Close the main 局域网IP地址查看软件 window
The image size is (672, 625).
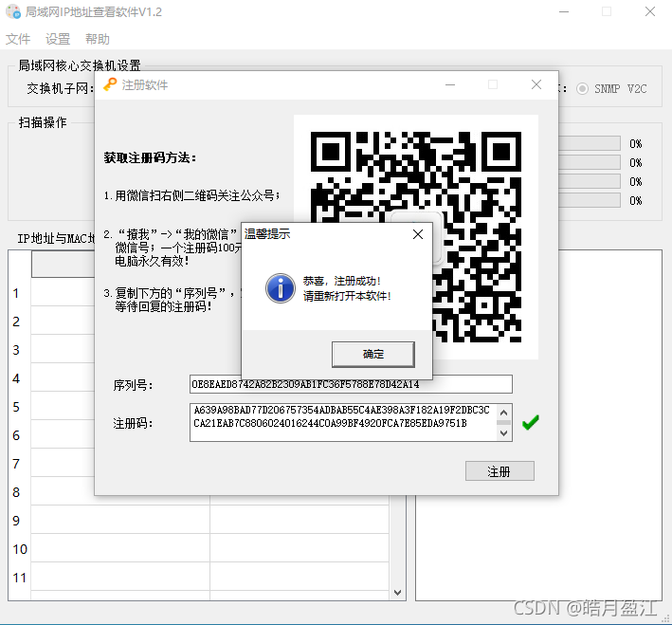tap(650, 11)
